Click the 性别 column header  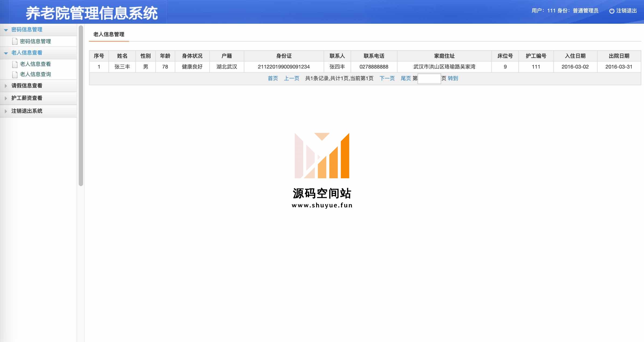[146, 56]
